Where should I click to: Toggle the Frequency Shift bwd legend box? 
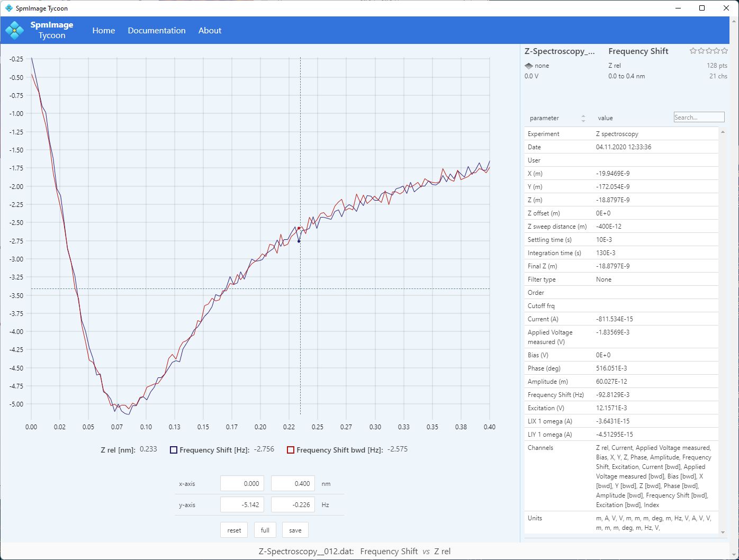(290, 450)
